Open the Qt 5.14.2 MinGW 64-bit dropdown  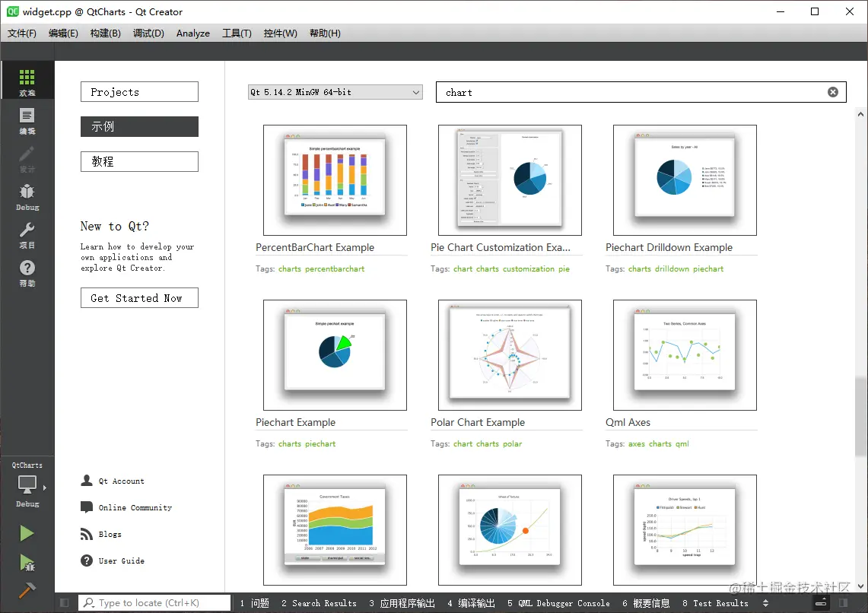[x=335, y=92]
